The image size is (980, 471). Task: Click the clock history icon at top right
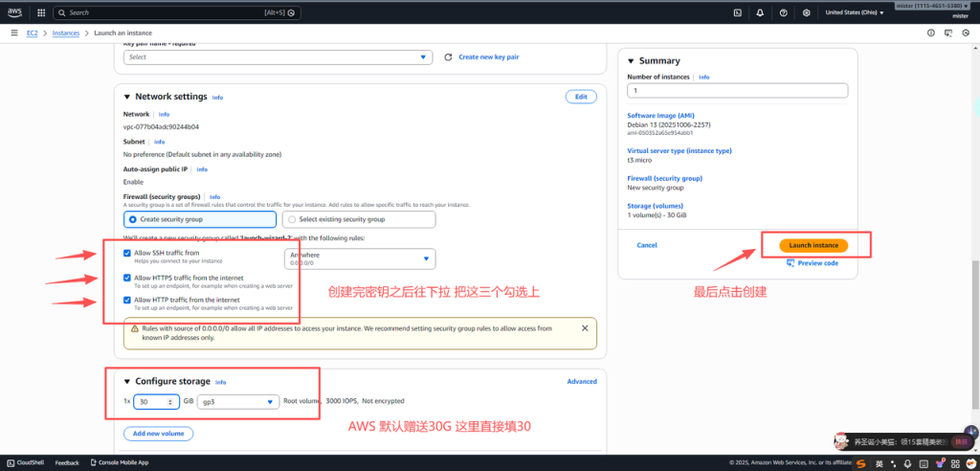(x=966, y=33)
